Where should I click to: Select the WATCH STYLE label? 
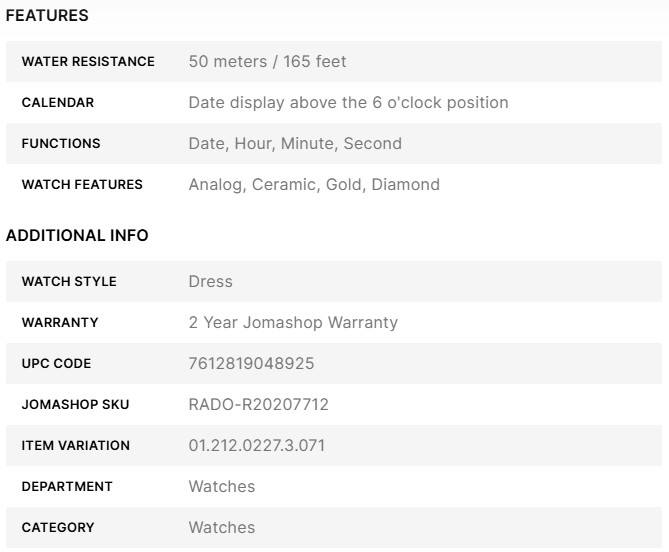[69, 282]
